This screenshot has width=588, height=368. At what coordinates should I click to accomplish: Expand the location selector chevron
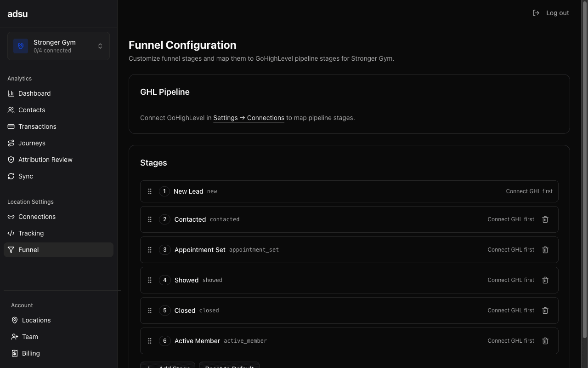click(x=100, y=46)
